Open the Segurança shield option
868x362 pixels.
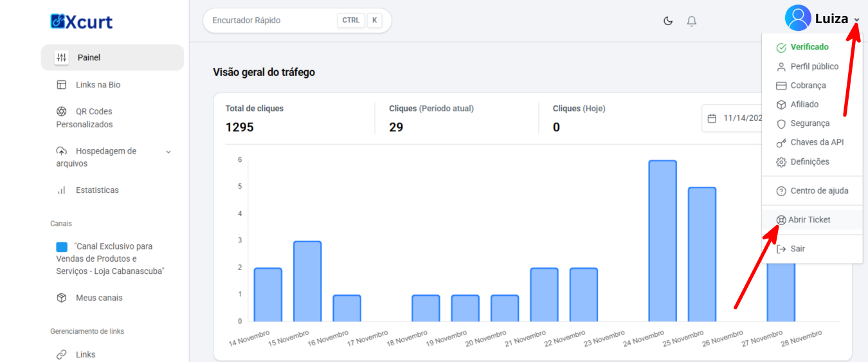tap(781, 123)
